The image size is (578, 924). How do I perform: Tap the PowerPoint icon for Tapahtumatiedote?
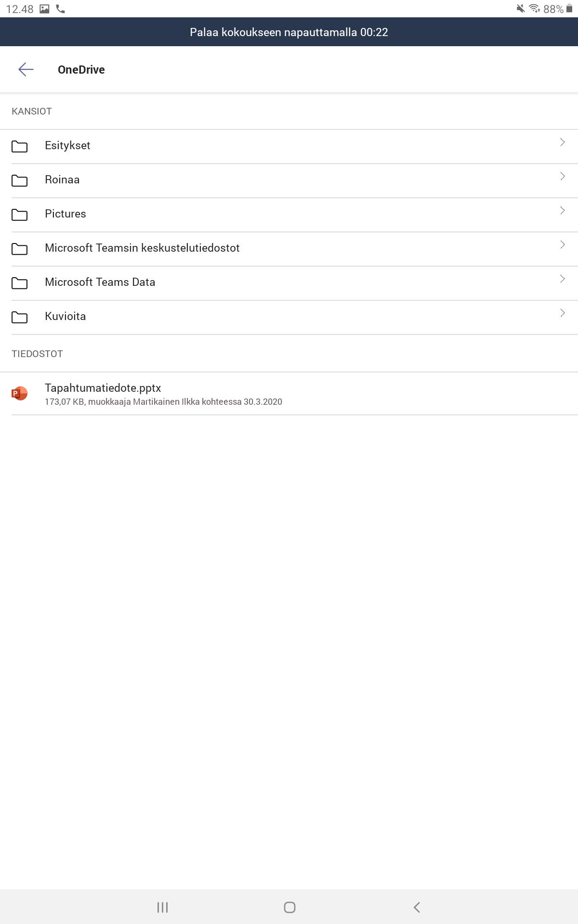(x=19, y=394)
